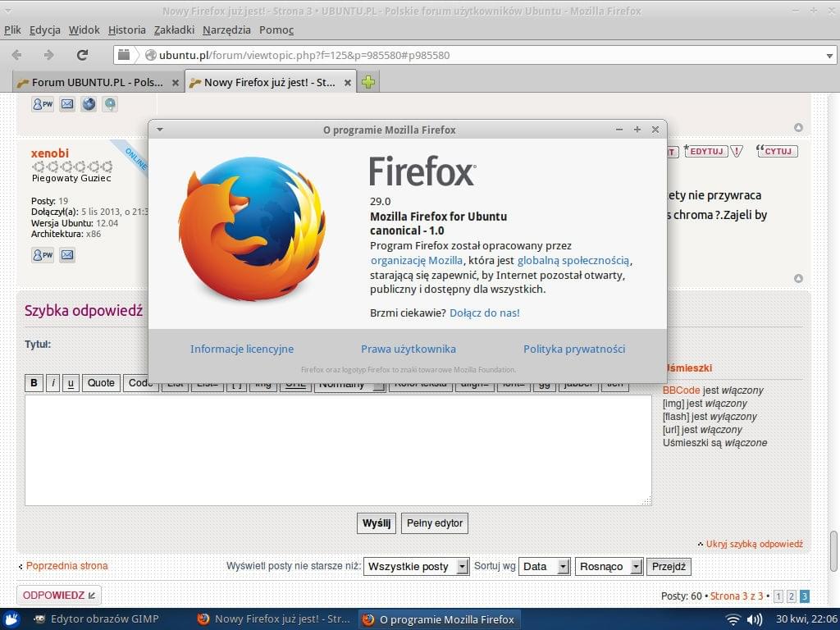Click the jabber lightbulb icon in the top post
840x630 pixels.
(x=110, y=104)
